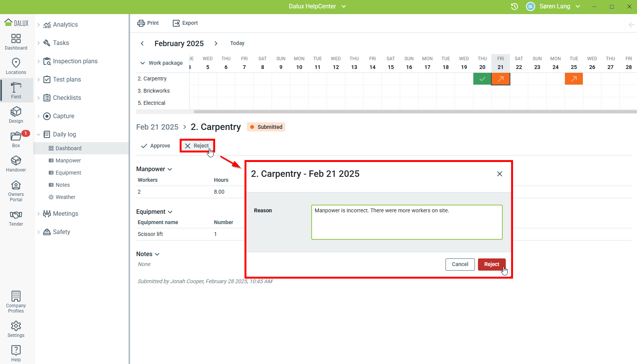Open the Dashboard module icon
The height and width of the screenshot is (364, 637).
tap(16, 42)
